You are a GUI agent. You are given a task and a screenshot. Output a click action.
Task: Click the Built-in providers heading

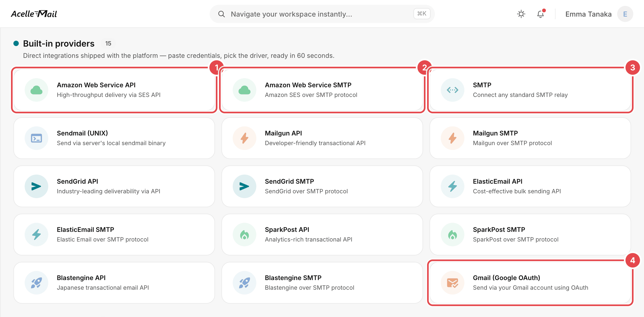59,43
